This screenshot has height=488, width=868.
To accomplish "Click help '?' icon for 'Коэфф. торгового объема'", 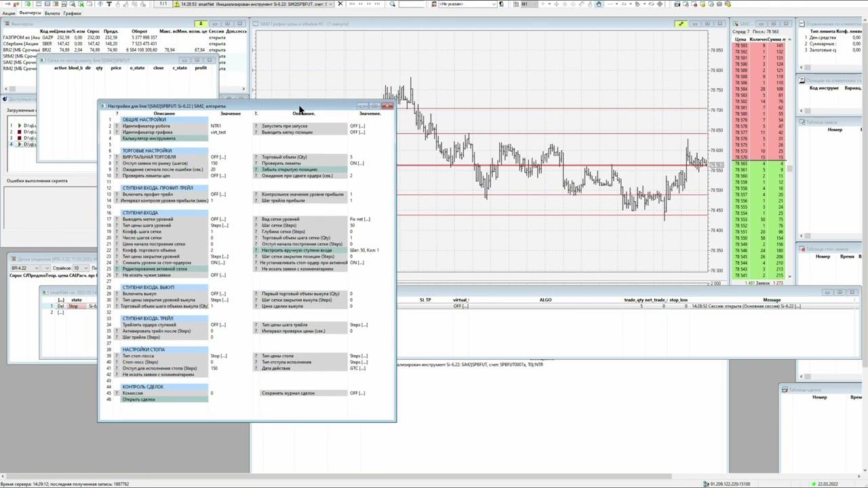I will click(117, 250).
